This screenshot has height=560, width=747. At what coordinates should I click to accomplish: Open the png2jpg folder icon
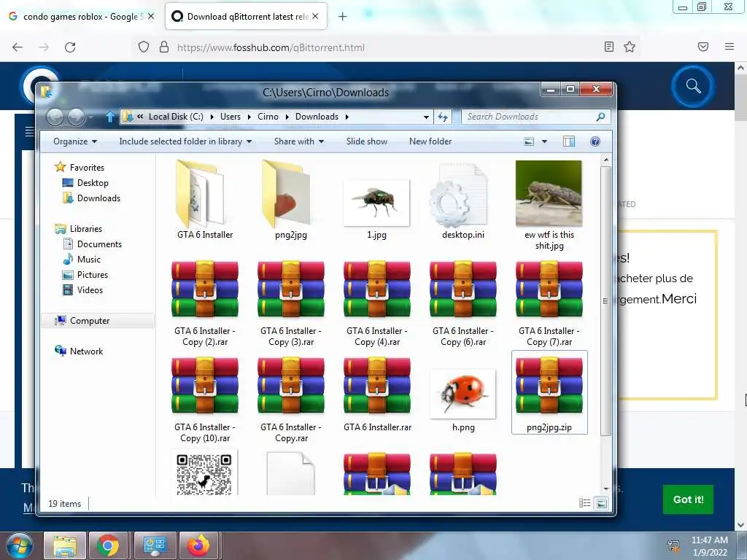coord(286,194)
